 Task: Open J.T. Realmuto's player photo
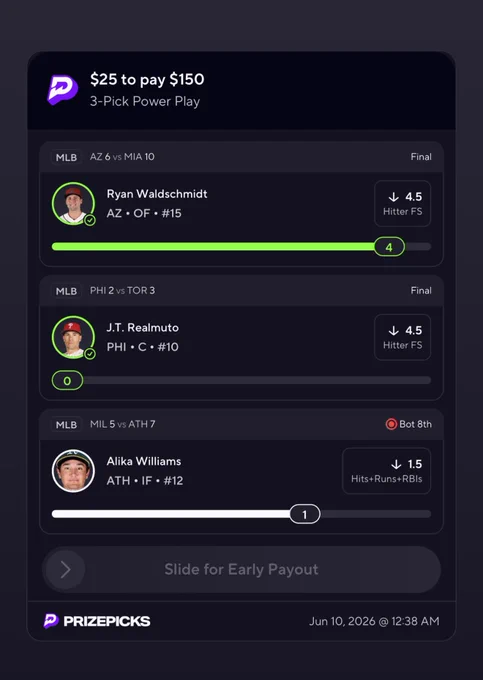[73, 337]
